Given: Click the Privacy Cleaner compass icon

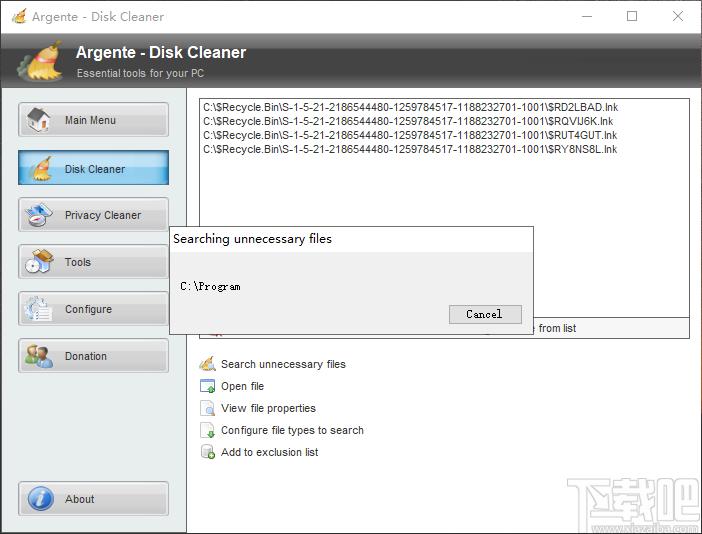Looking at the screenshot, I should click(39, 215).
